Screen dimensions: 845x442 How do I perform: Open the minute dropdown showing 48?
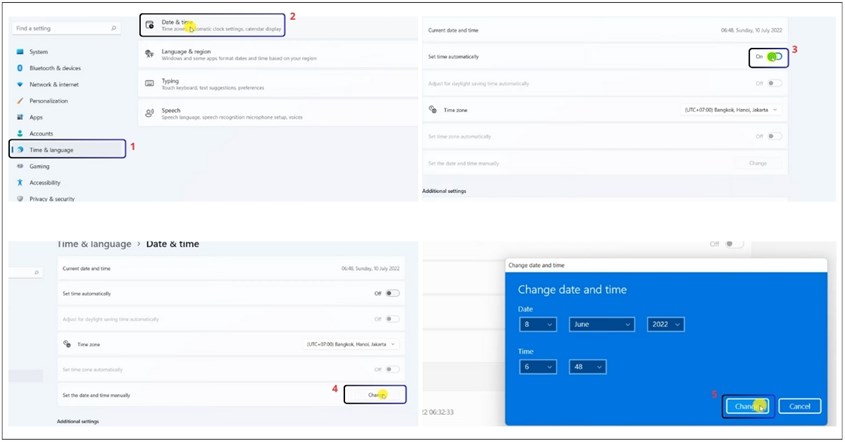tap(588, 367)
